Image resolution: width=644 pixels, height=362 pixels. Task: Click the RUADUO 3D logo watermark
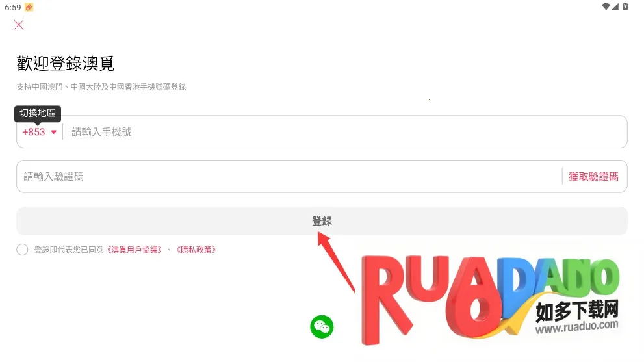(x=489, y=298)
